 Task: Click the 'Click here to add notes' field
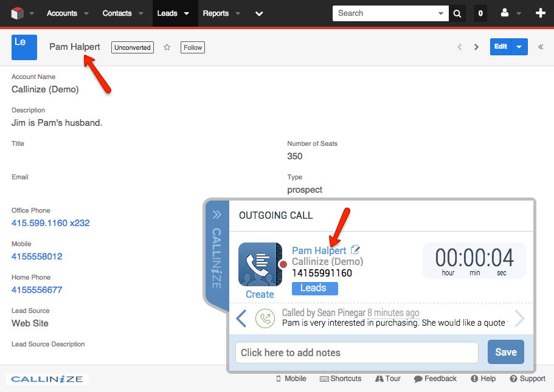click(x=357, y=352)
